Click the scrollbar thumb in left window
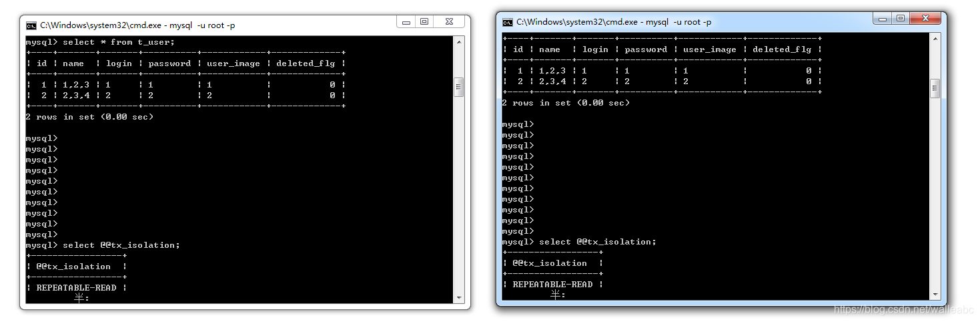 click(458, 88)
